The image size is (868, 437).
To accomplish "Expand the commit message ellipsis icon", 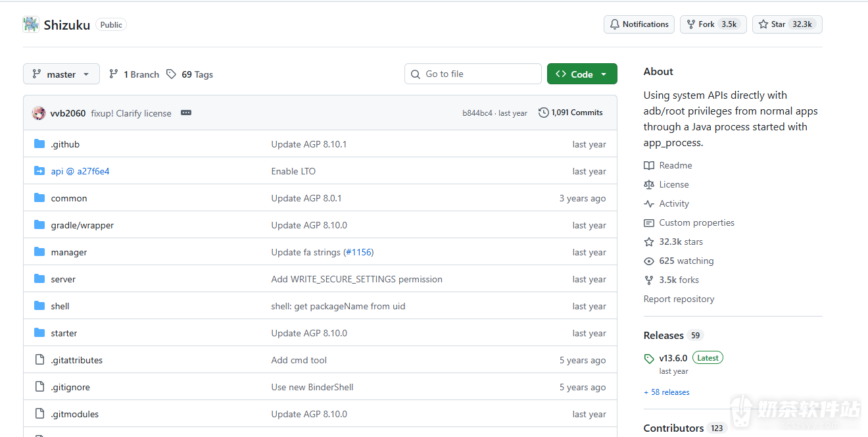I will (186, 113).
